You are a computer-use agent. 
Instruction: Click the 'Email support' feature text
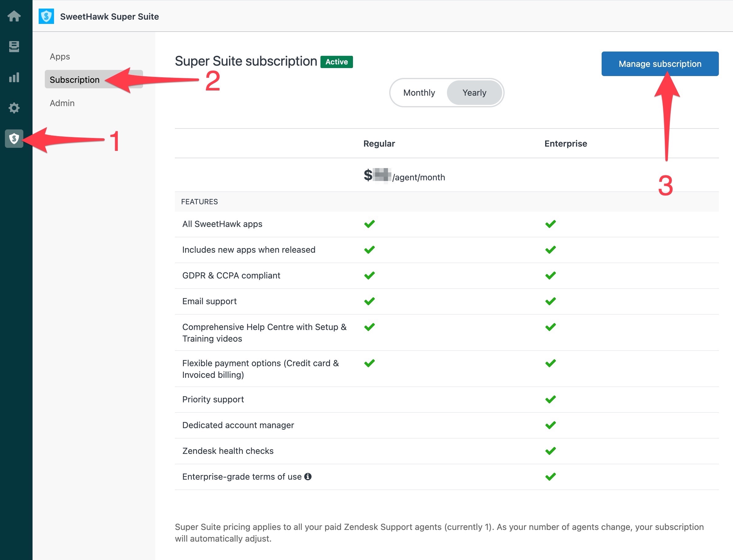click(x=209, y=301)
